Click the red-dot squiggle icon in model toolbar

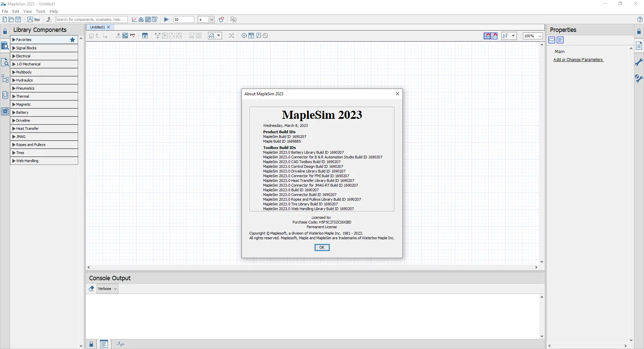tap(132, 36)
